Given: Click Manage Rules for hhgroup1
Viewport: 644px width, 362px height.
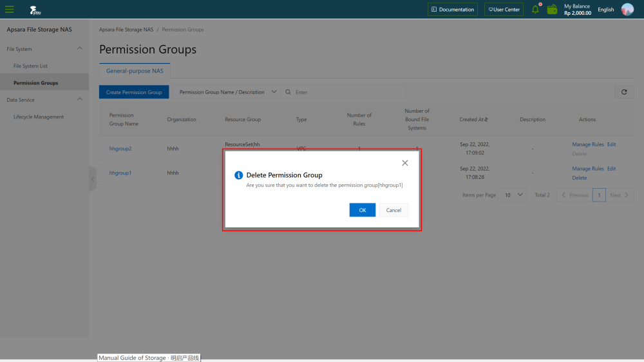Looking at the screenshot, I should pos(588,169).
